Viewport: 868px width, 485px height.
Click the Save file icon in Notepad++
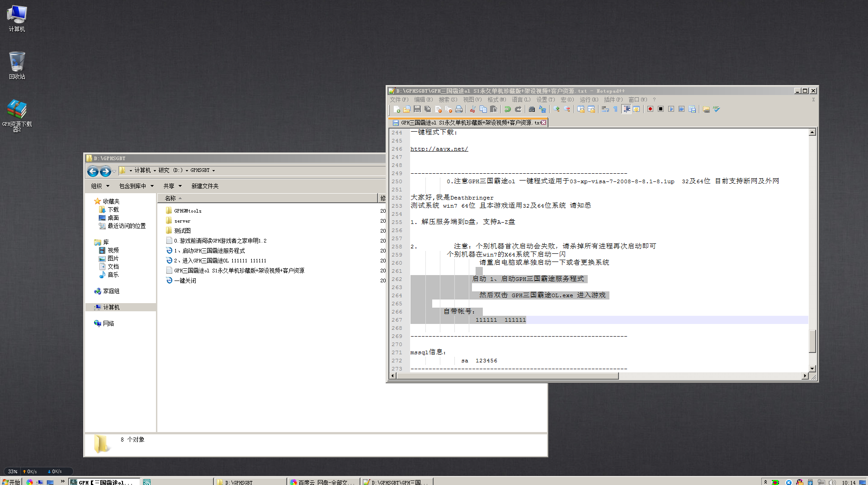click(417, 109)
